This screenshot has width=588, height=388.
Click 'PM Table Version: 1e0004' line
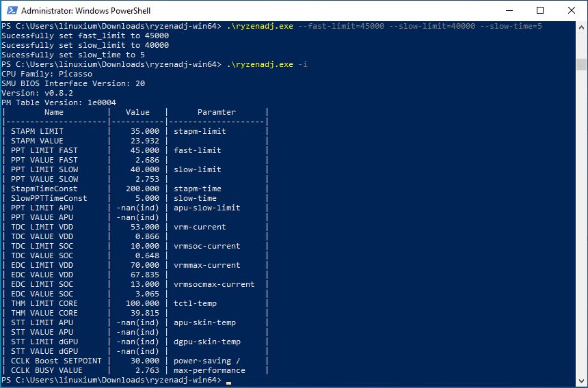[x=59, y=102]
